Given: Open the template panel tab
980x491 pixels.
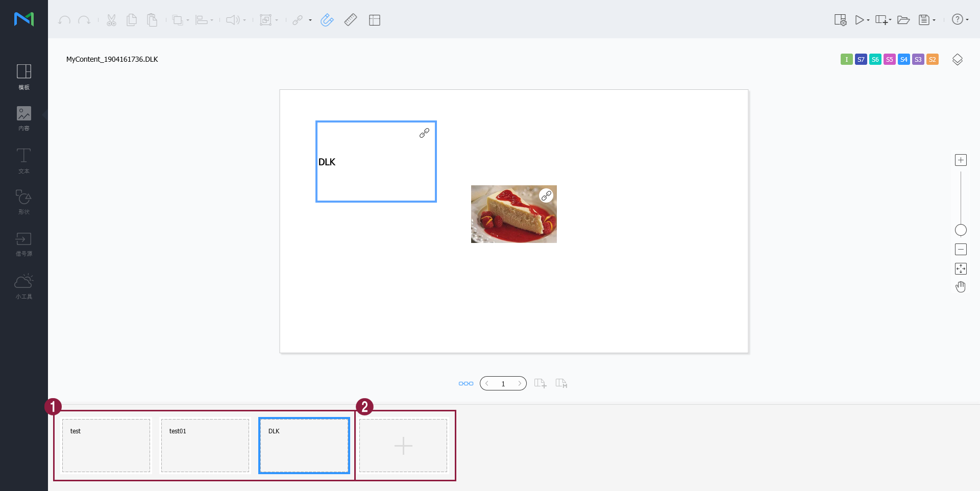Looking at the screenshot, I should pyautogui.click(x=23, y=77).
